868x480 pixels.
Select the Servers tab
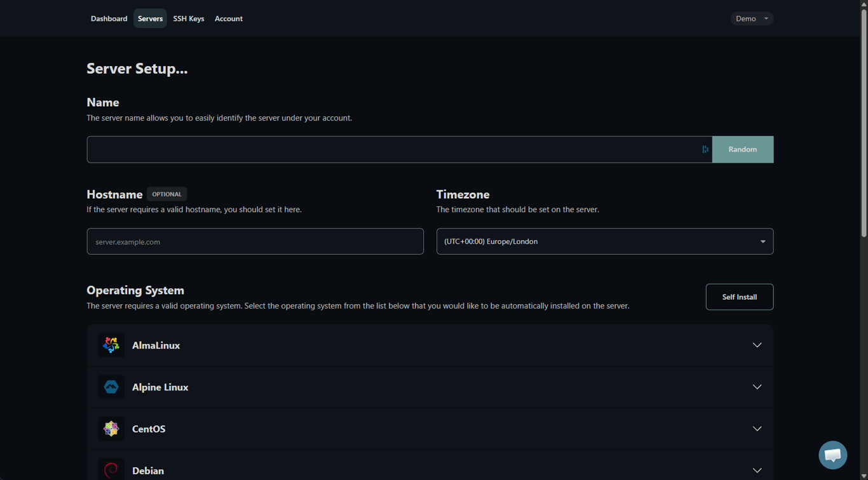point(150,19)
